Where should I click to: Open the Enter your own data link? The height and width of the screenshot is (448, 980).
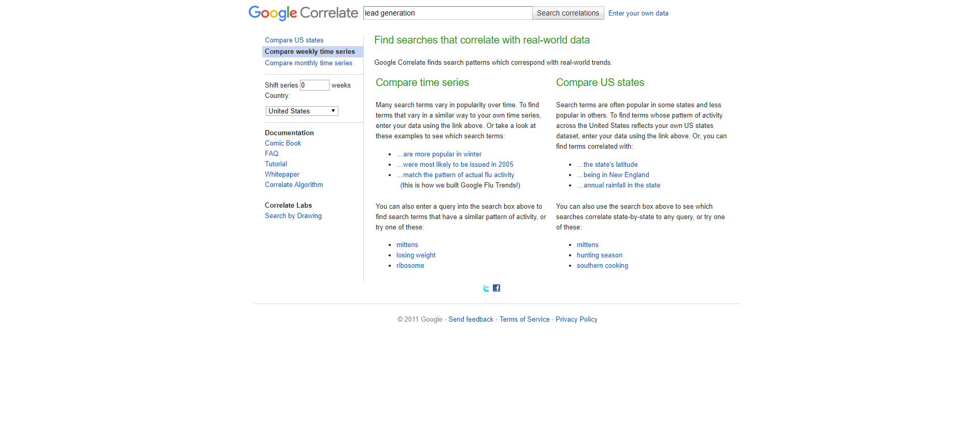click(638, 13)
